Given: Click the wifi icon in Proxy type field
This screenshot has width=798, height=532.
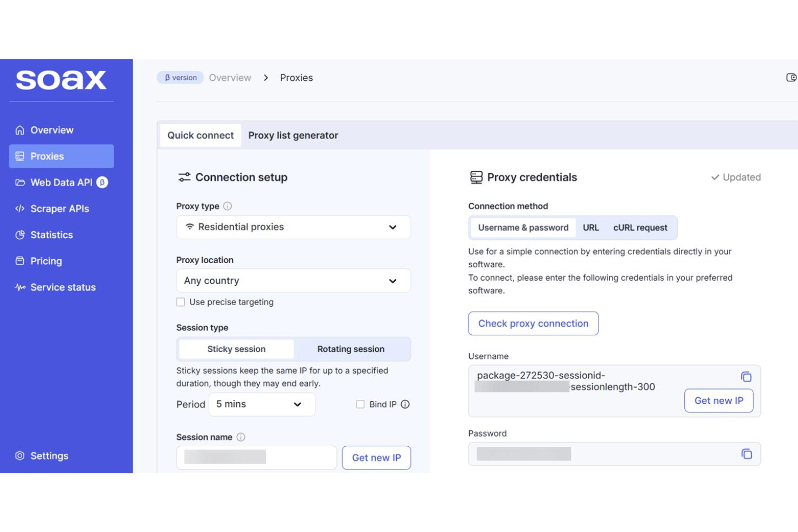Looking at the screenshot, I should [190, 227].
